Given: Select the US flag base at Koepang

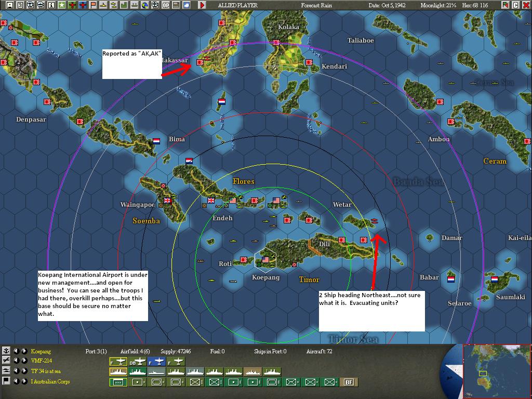Looking at the screenshot, I should [265, 260].
